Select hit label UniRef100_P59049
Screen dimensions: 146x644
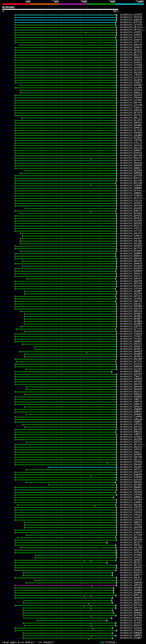[131, 98]
